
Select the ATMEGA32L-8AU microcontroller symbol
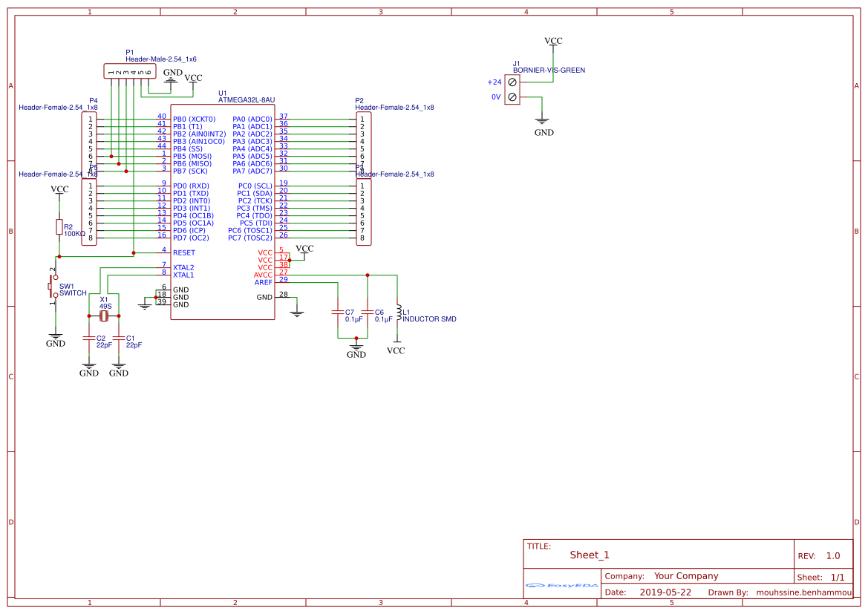(221, 215)
